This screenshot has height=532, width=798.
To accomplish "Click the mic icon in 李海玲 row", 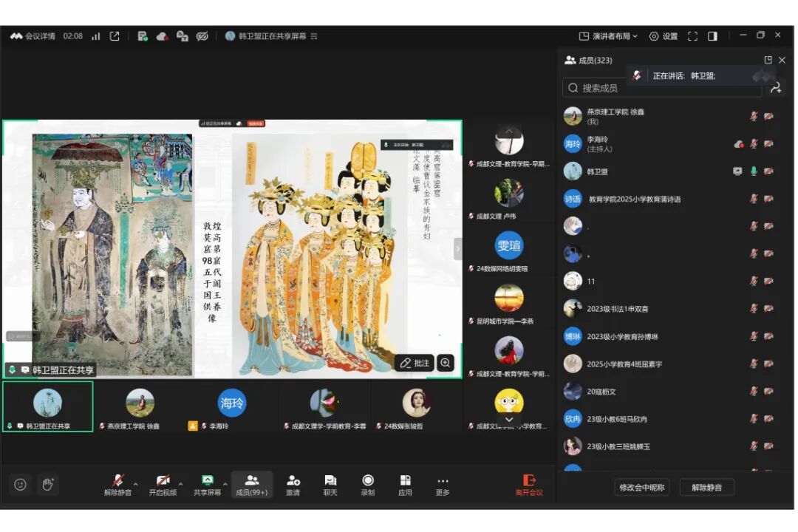I will pyautogui.click(x=754, y=144).
